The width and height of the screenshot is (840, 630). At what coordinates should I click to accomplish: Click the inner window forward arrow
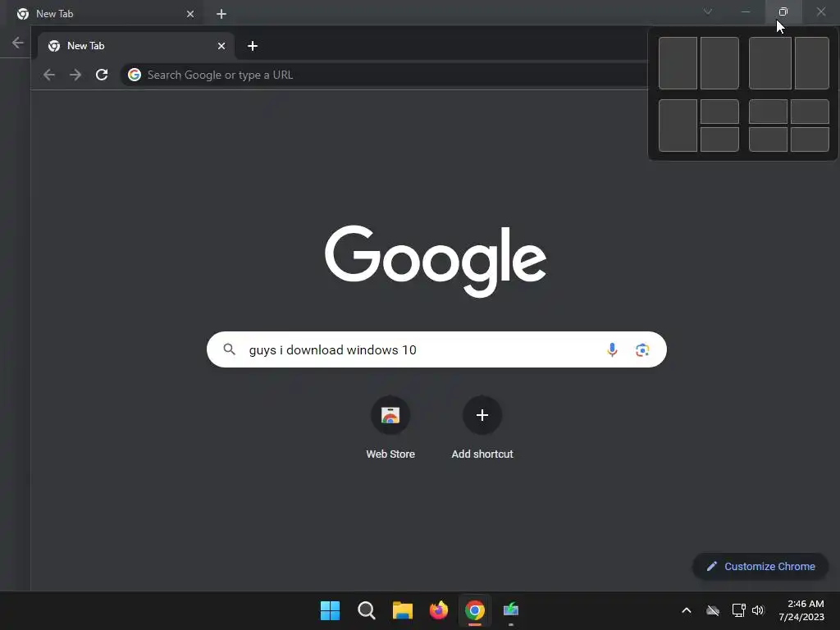pyautogui.click(x=75, y=75)
